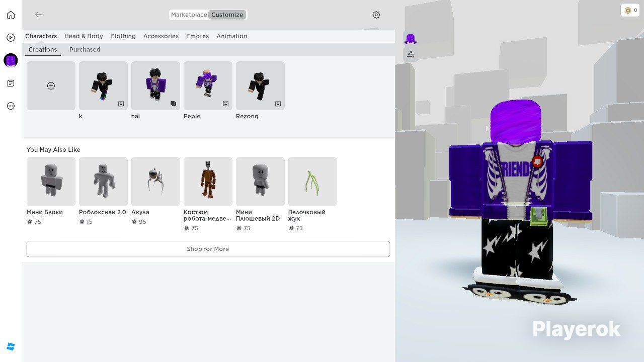Click the emote badge on k character
Image resolution: width=644 pixels, height=362 pixels.
pos(121,104)
